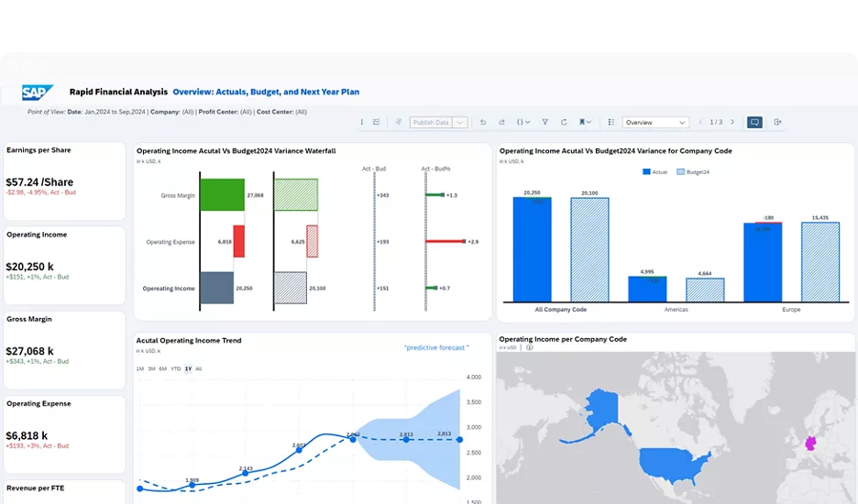This screenshot has width=858, height=504.
Task: Click the SAP logo
Action: pyautogui.click(x=38, y=92)
